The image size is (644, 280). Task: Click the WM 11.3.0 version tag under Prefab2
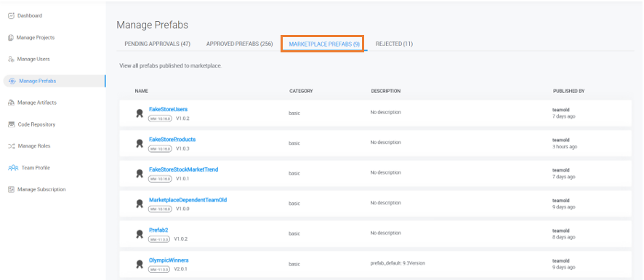159,239
